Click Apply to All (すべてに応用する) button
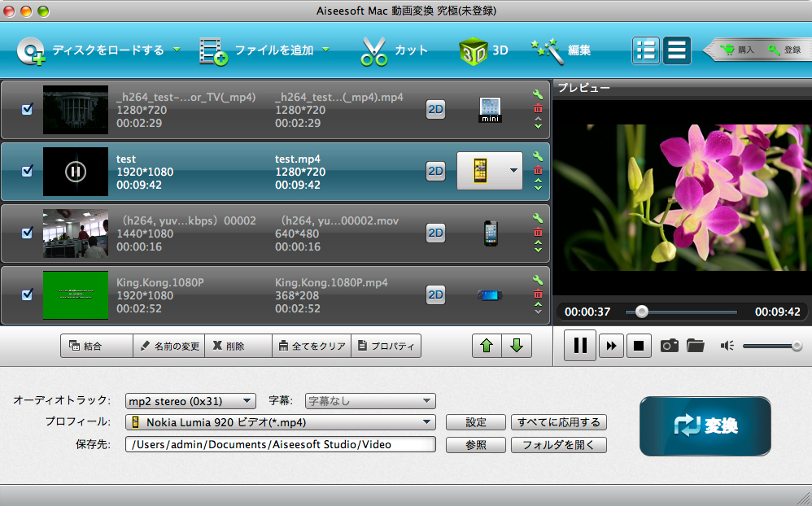Screen dimensions: 812x506 point(559,422)
